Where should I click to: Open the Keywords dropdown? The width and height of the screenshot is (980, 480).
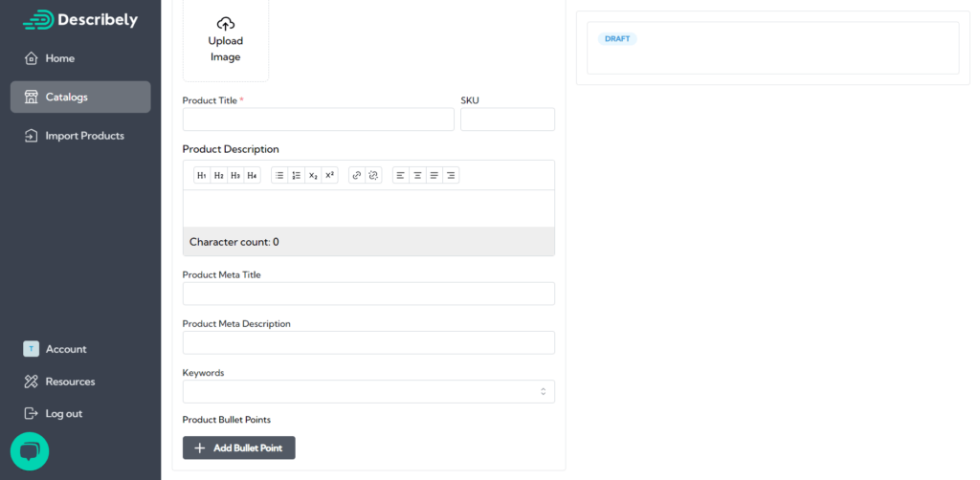click(x=368, y=391)
